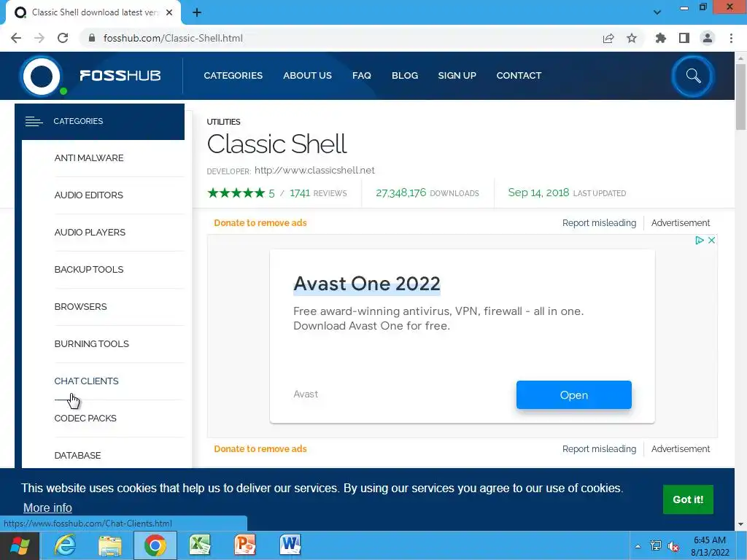Click the 1741 reviews link
The width and height of the screenshot is (747, 560).
318,193
